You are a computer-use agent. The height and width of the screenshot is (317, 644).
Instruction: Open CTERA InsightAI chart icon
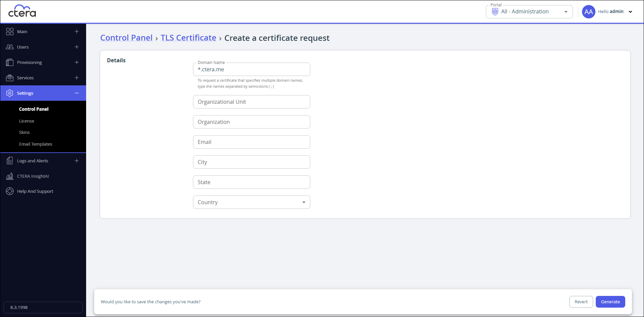point(10,176)
